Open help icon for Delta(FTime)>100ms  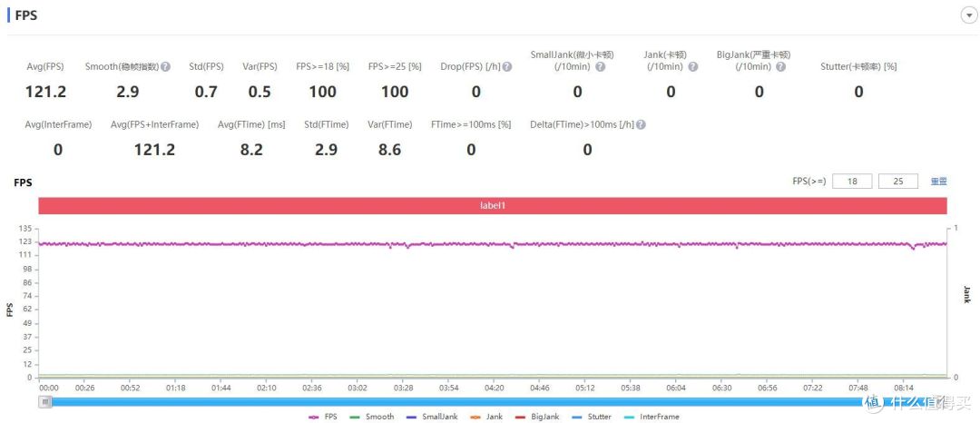[x=641, y=125]
